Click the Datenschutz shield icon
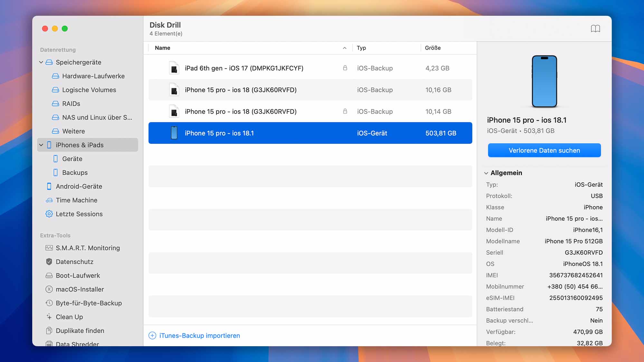Viewport: 644px width, 362px height. point(49,262)
